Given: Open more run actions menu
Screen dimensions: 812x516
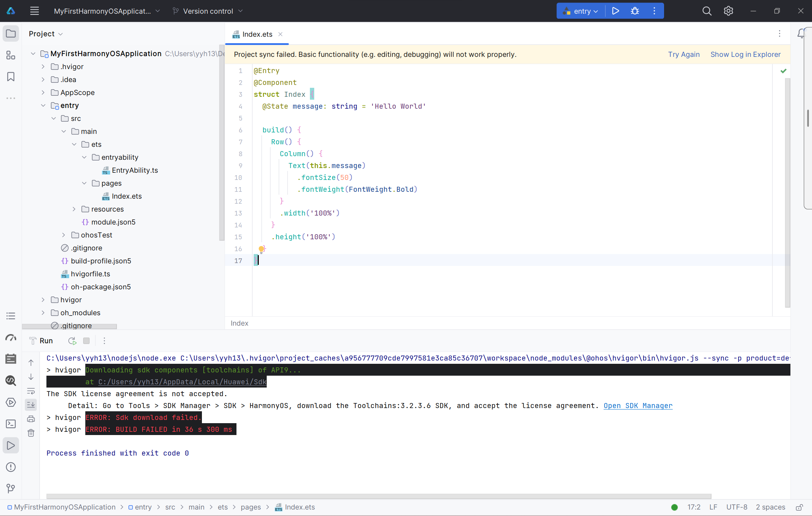Looking at the screenshot, I should 654,11.
